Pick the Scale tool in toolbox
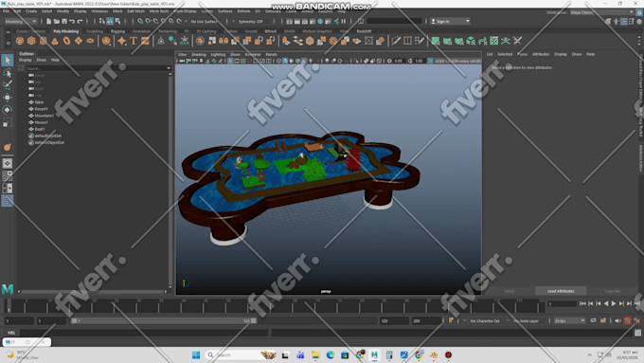The image size is (644, 363). click(8, 122)
